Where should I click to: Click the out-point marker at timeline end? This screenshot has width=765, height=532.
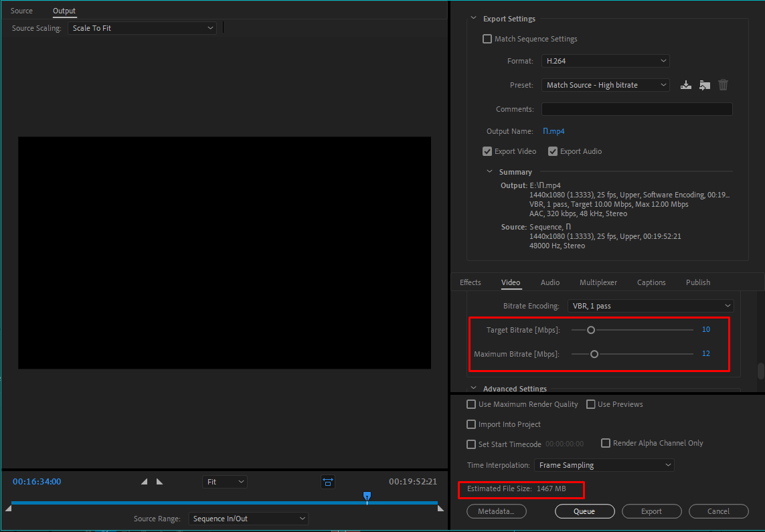click(440, 509)
